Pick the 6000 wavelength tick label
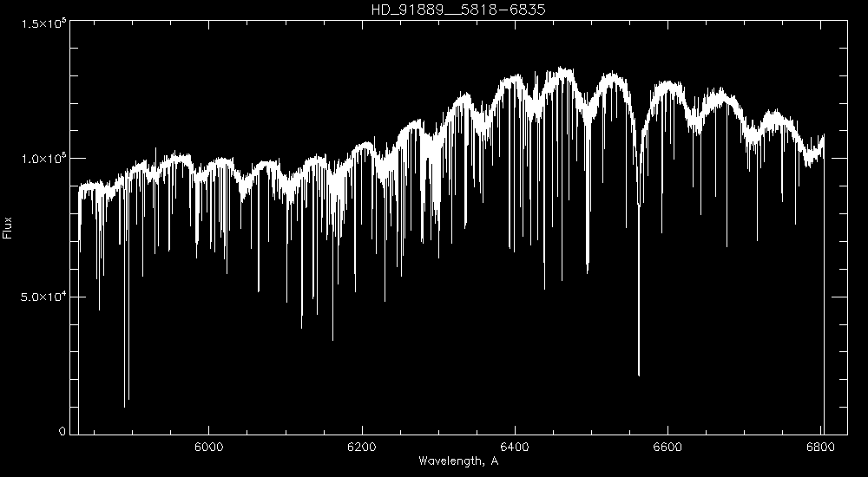The image size is (868, 477). 208,447
